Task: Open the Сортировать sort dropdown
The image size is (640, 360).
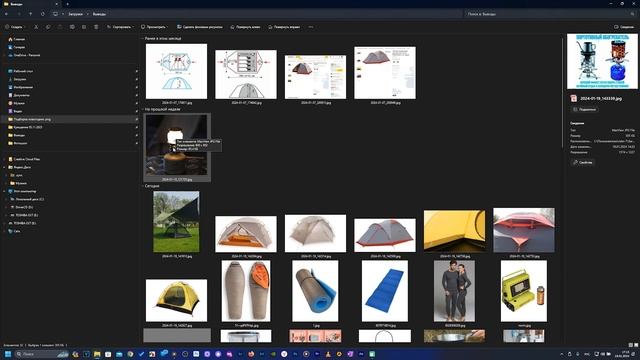Action: click(120, 27)
